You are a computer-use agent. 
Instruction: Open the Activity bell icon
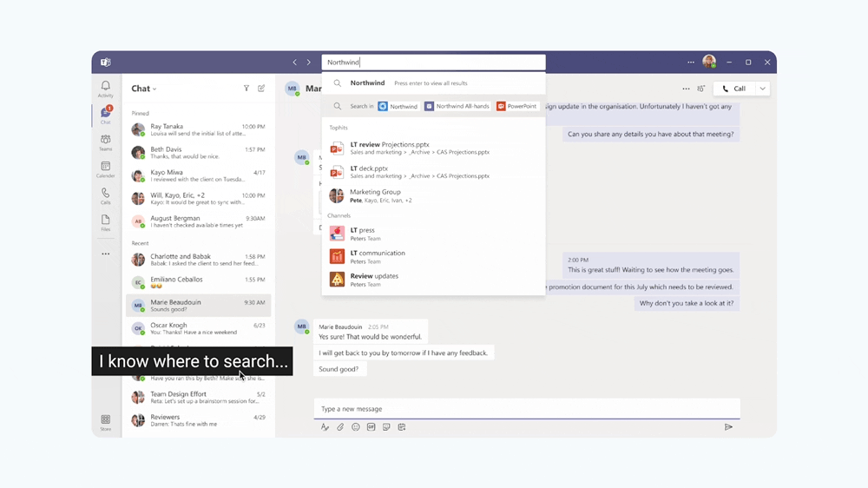click(105, 86)
